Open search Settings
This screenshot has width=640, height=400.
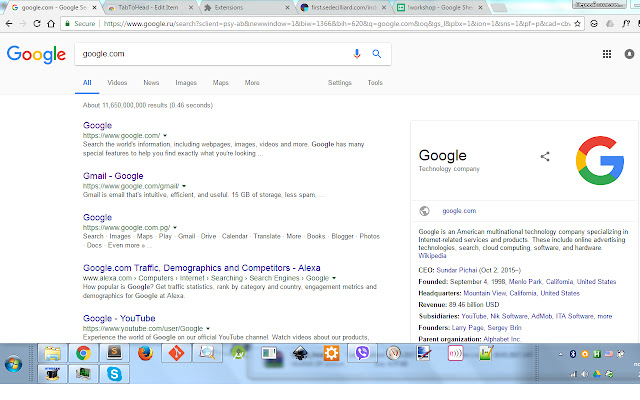point(339,83)
